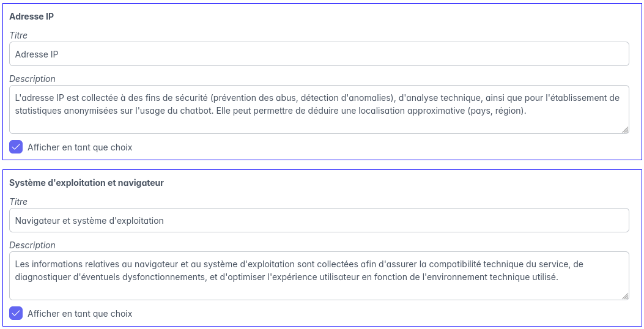Image resolution: width=644 pixels, height=329 pixels.
Task: Click into the Adresse IP description textarea
Action: tap(319, 124)
